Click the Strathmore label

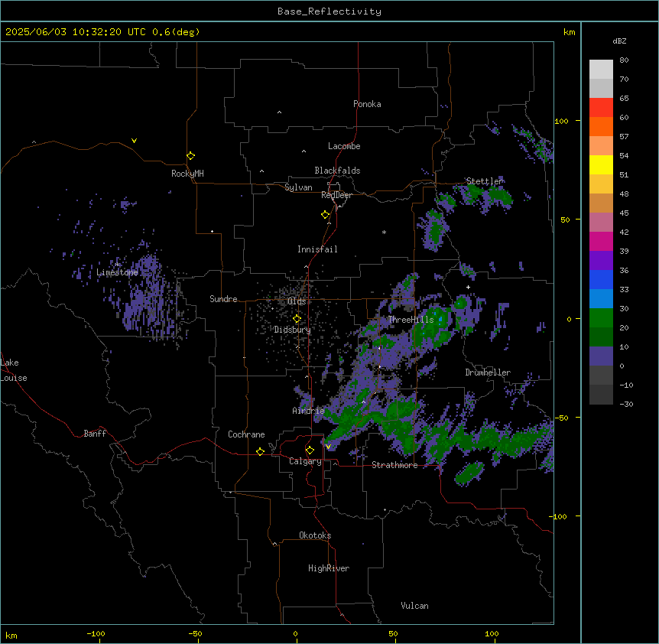[394, 465]
